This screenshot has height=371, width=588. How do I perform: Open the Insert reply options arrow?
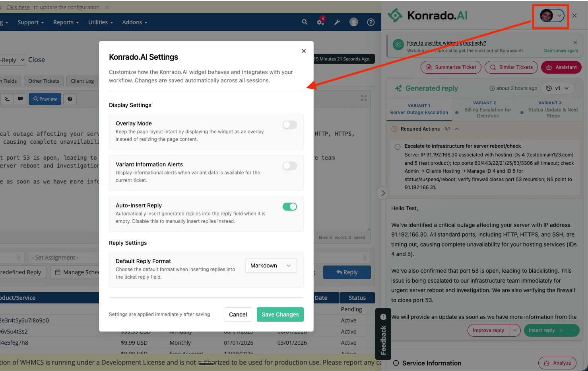click(574, 330)
